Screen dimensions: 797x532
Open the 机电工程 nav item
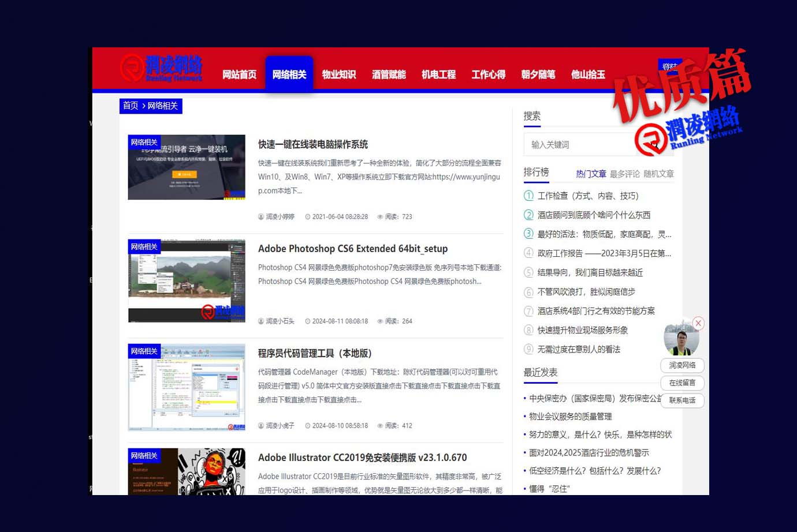(438, 74)
